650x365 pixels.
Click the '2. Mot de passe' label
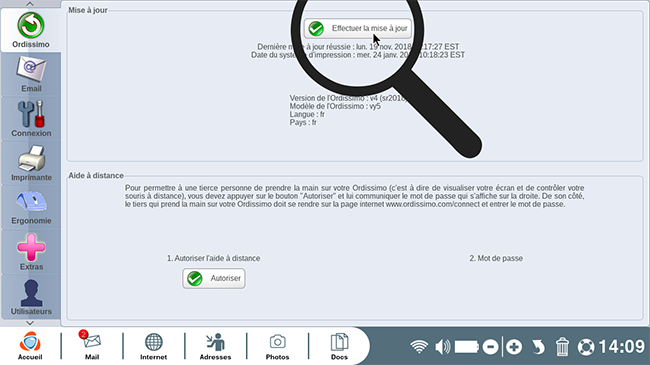496,258
